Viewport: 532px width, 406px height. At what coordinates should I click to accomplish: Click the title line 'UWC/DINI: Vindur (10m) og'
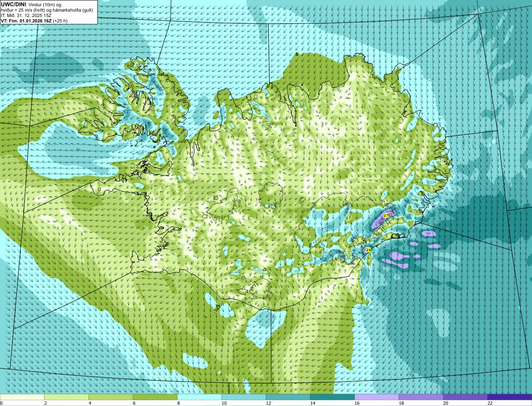[31, 4]
